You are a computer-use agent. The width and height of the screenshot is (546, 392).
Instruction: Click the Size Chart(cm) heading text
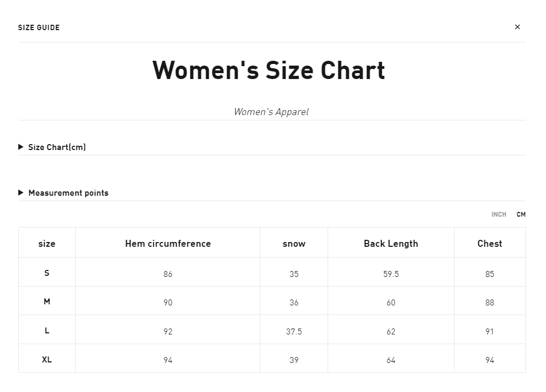coord(57,147)
